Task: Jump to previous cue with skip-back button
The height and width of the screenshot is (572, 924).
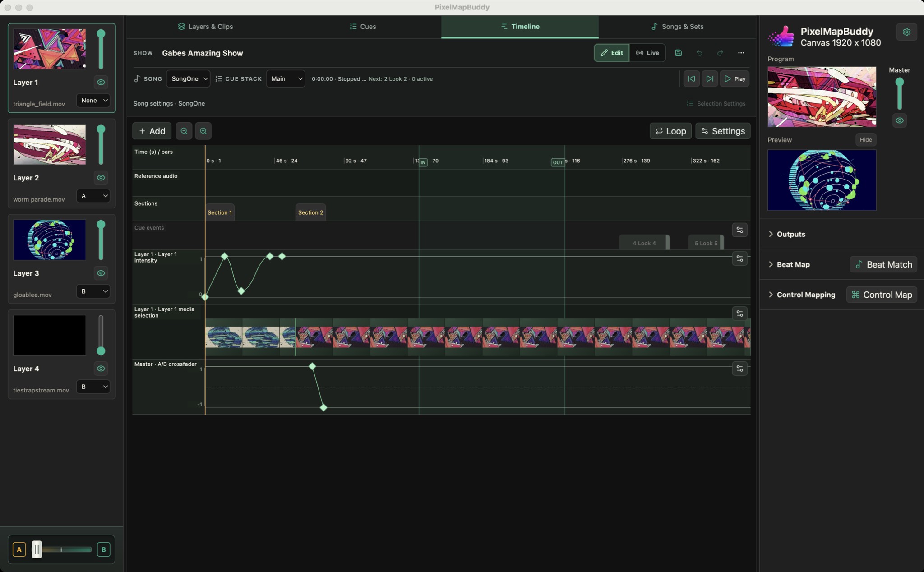Action: 691,78
